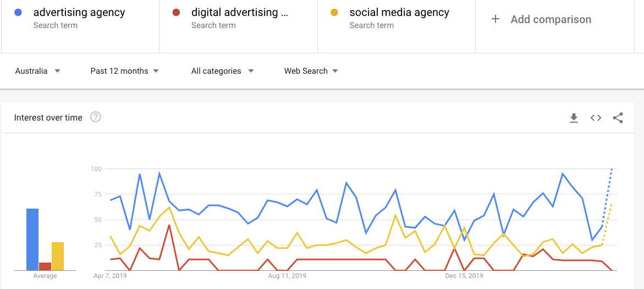The width and height of the screenshot is (644, 289).
Task: Open the All categories dropdown
Action: coord(222,71)
